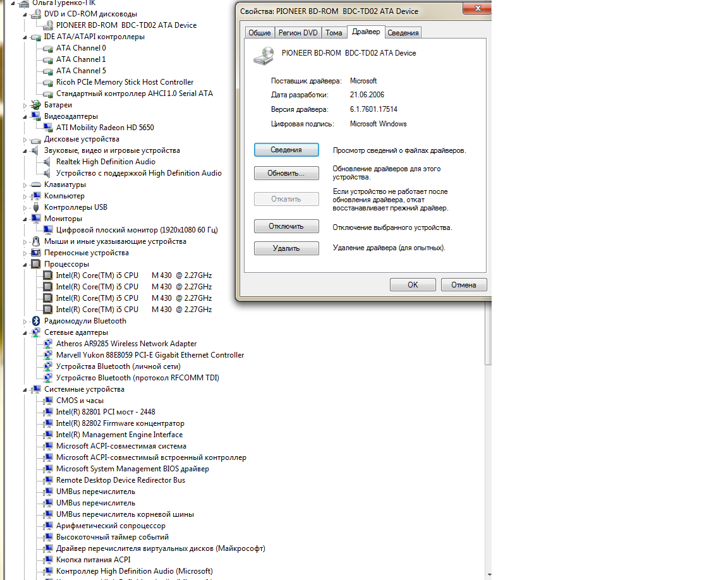Expand the Батареи node

[25, 106]
